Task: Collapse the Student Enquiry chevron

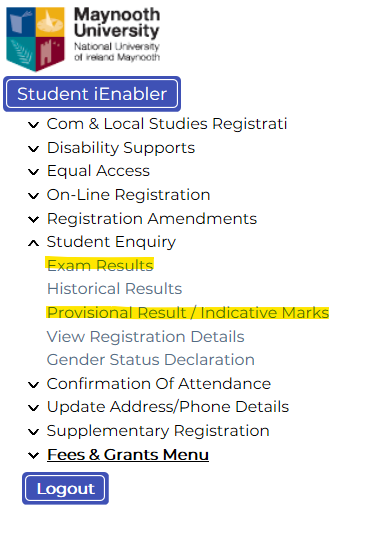Action: point(33,243)
